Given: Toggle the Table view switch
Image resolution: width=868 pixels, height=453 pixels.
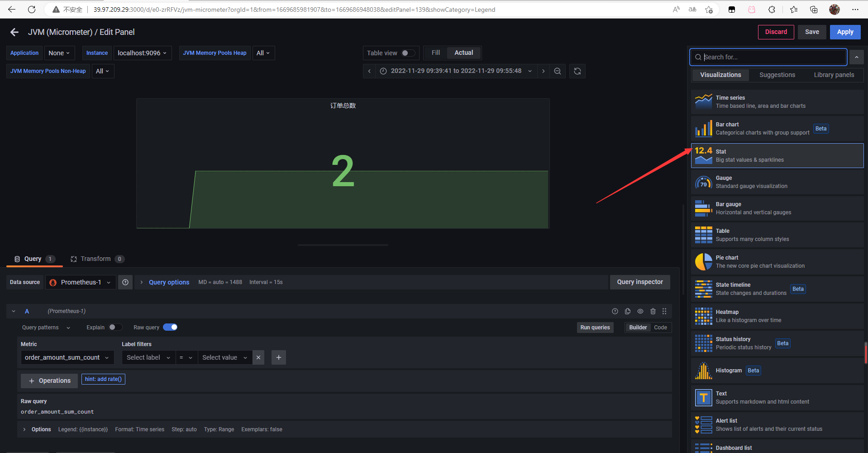Looking at the screenshot, I should [408, 53].
